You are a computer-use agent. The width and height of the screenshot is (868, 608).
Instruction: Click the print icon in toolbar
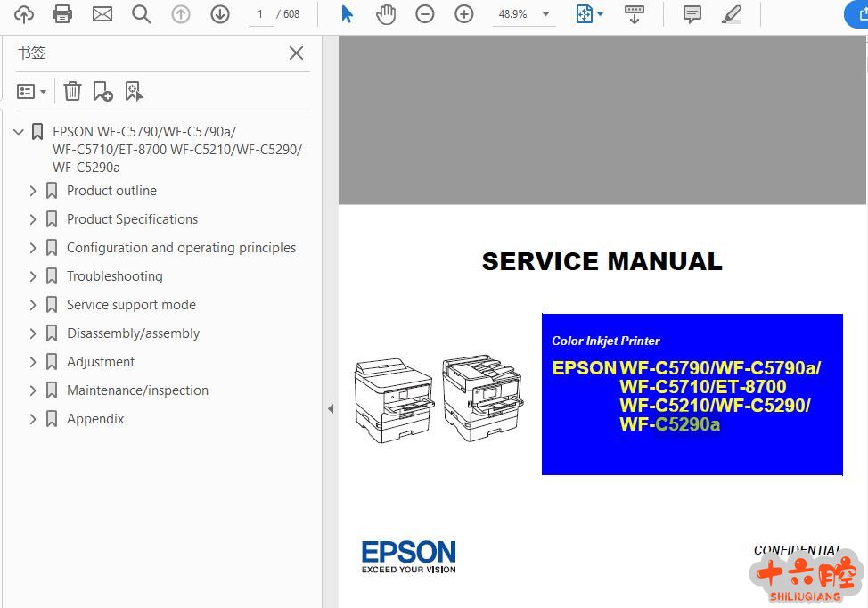point(62,14)
